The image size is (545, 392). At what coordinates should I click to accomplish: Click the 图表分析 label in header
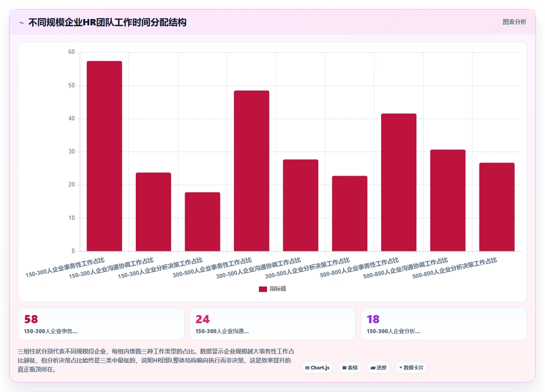coord(515,22)
